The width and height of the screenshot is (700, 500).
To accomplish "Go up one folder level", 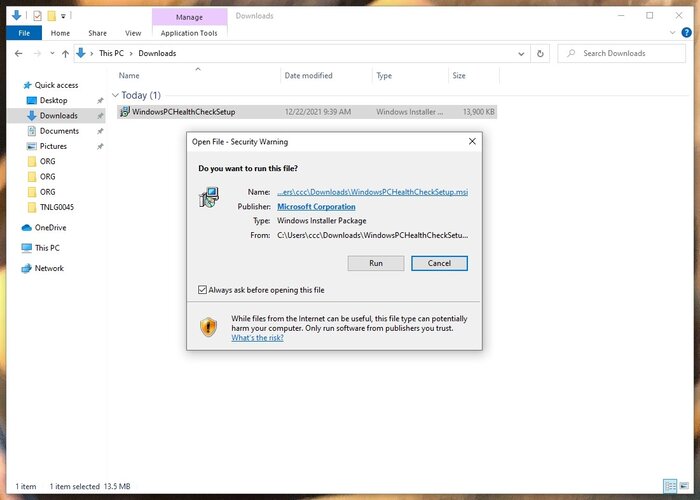I will [66, 54].
